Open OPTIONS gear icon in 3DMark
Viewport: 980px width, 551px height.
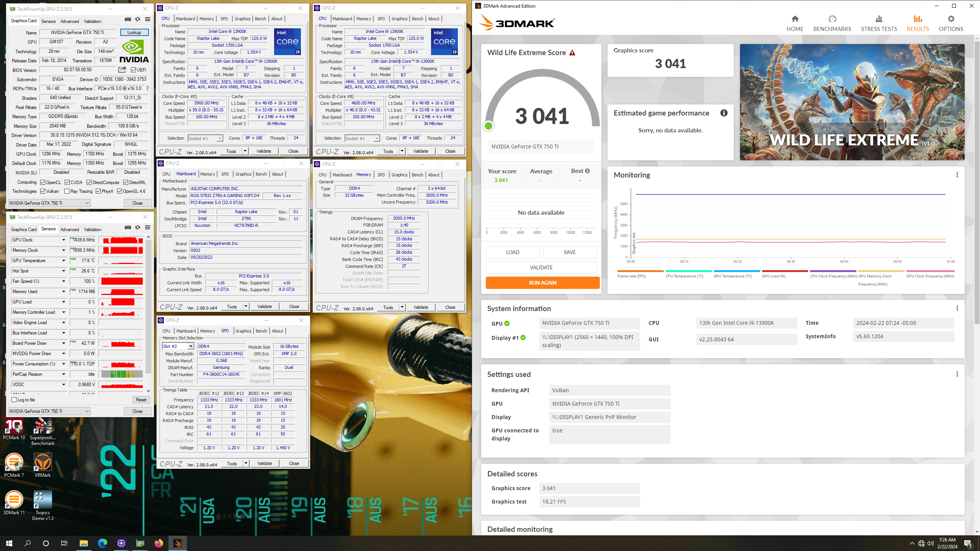[951, 19]
